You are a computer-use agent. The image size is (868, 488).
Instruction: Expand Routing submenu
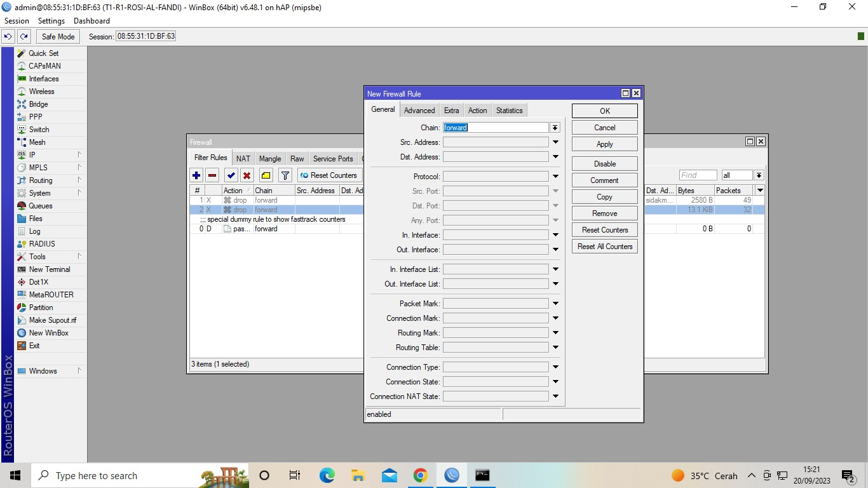(79, 180)
